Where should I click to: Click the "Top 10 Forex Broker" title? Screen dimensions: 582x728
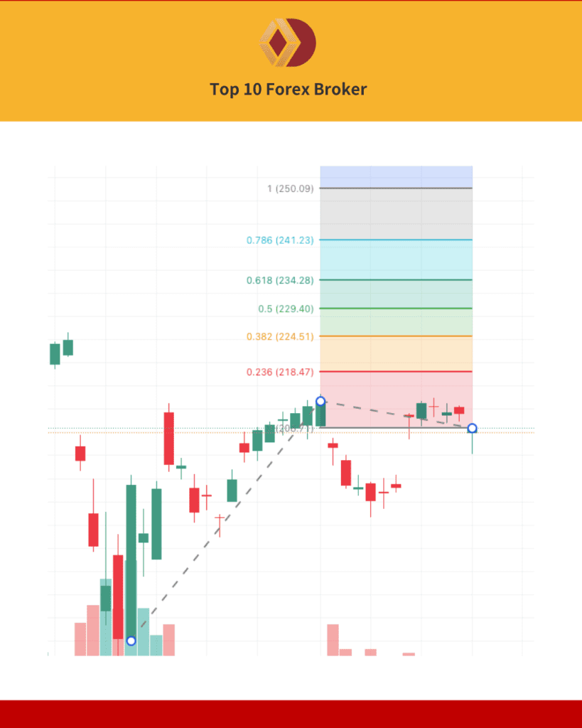(288, 90)
